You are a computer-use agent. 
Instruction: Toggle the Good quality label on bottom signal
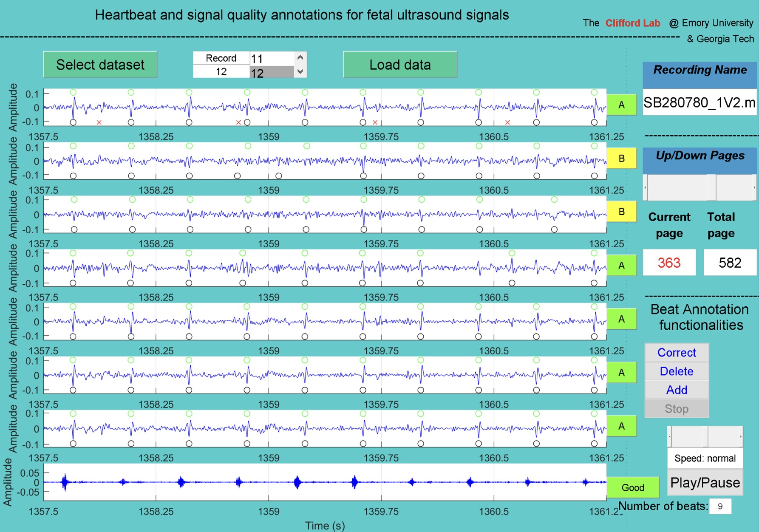click(x=632, y=487)
